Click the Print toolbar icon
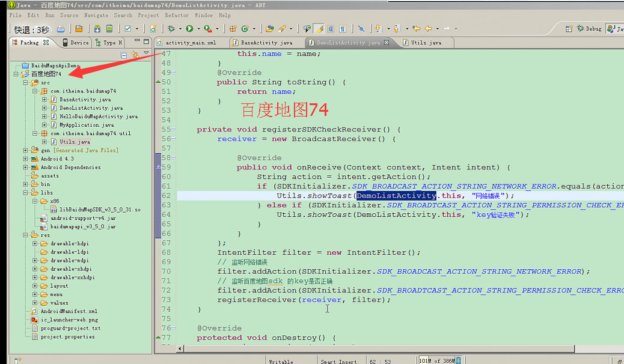This screenshot has height=364, width=624. pyautogui.click(x=61, y=29)
